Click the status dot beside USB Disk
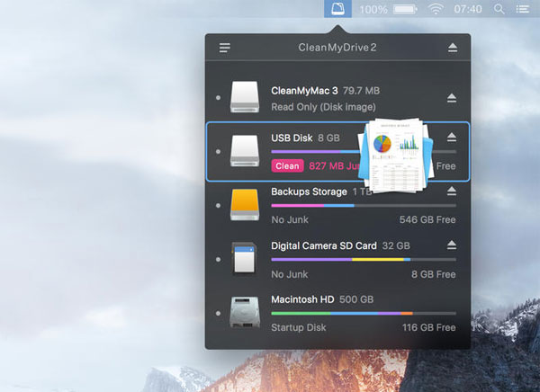540x392 pixels. pos(218,151)
